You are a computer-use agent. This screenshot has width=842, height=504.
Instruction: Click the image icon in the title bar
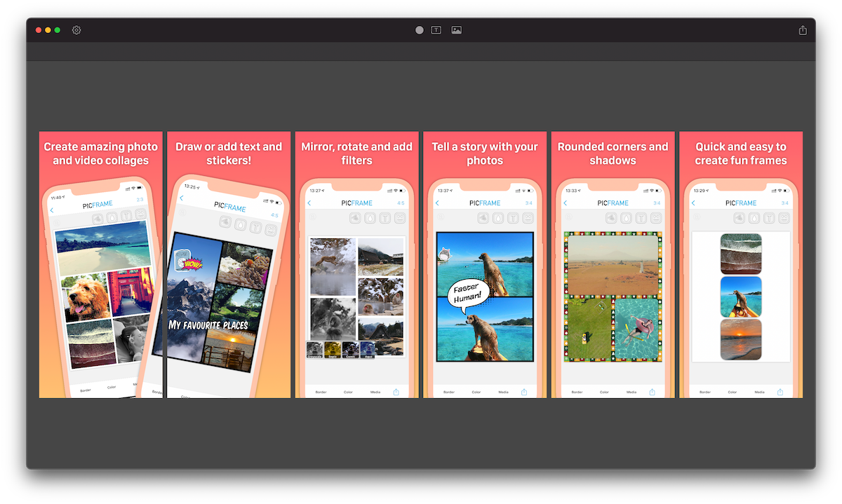(x=457, y=30)
